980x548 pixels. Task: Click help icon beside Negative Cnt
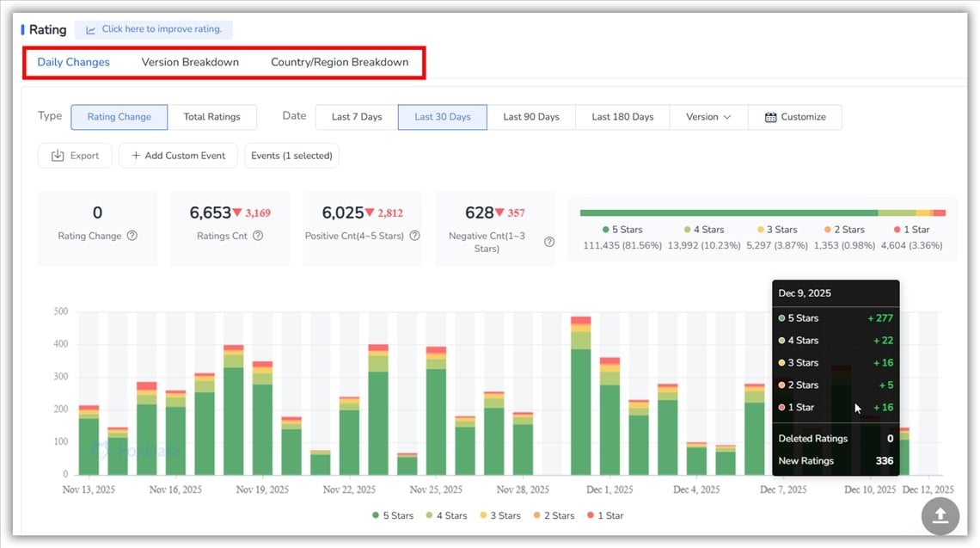tap(549, 243)
